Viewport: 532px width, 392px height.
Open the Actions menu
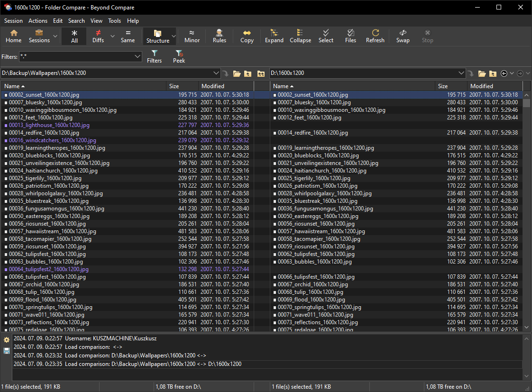(37, 21)
